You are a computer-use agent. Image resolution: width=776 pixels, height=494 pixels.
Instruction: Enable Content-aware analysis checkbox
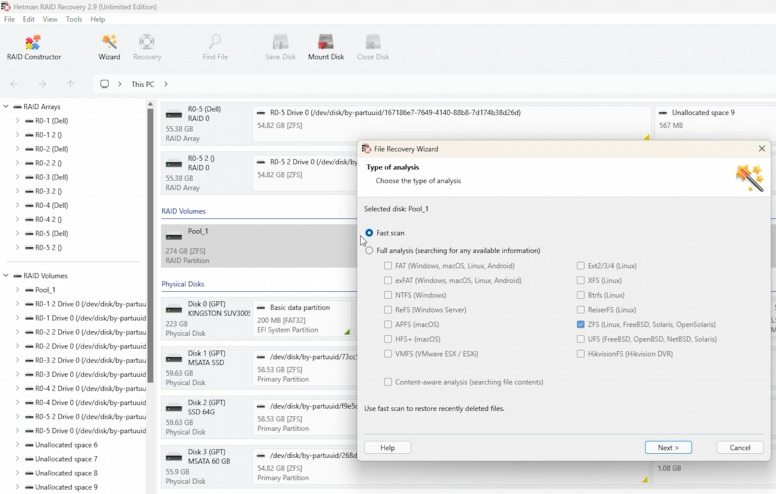coord(388,382)
